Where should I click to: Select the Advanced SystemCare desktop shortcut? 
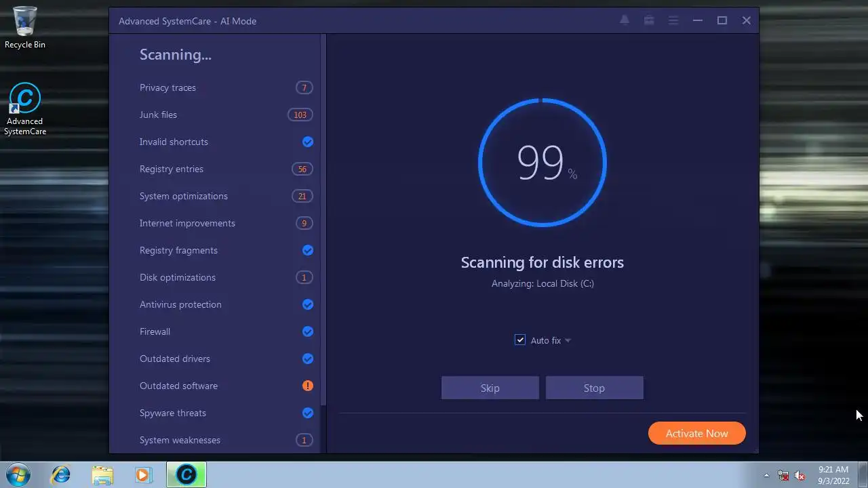25,109
